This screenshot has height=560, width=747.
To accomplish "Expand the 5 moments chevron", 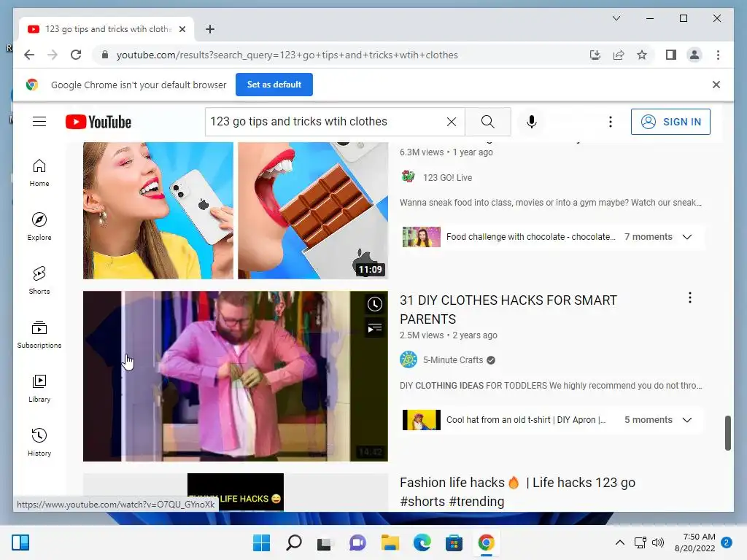I will click(x=687, y=419).
